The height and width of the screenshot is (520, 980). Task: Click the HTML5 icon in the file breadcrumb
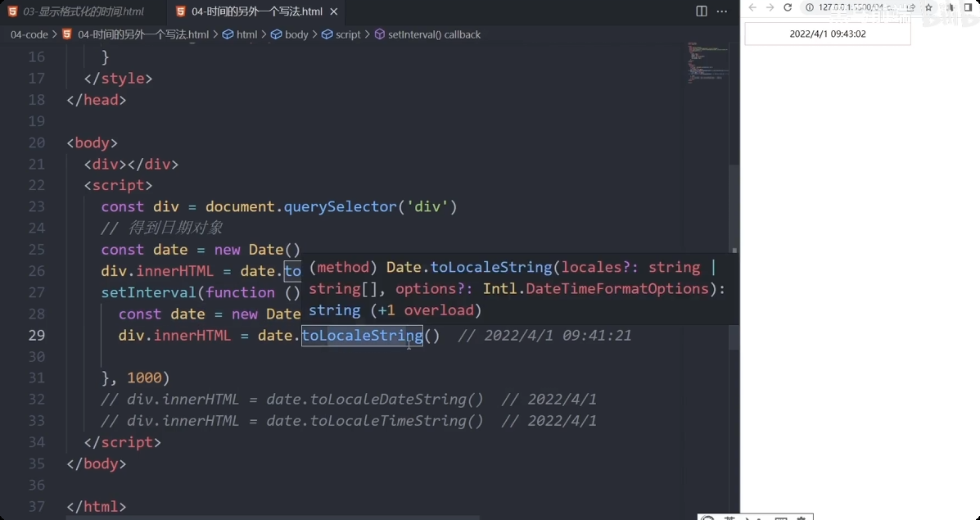(x=67, y=34)
